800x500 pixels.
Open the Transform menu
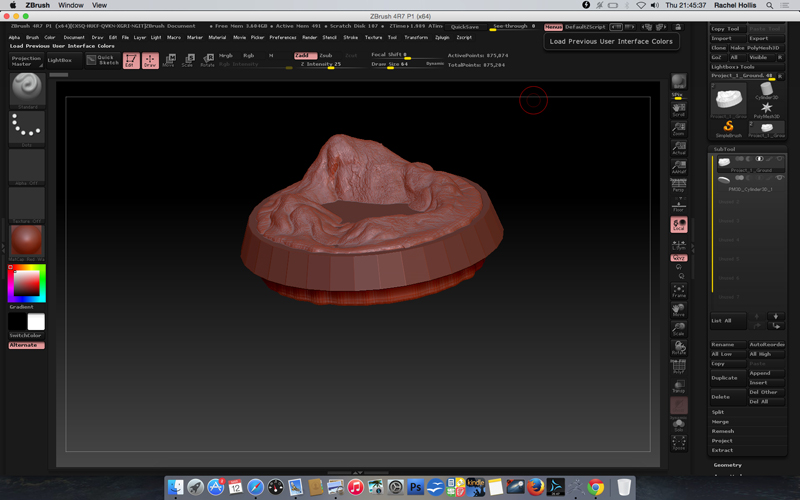[x=416, y=37]
